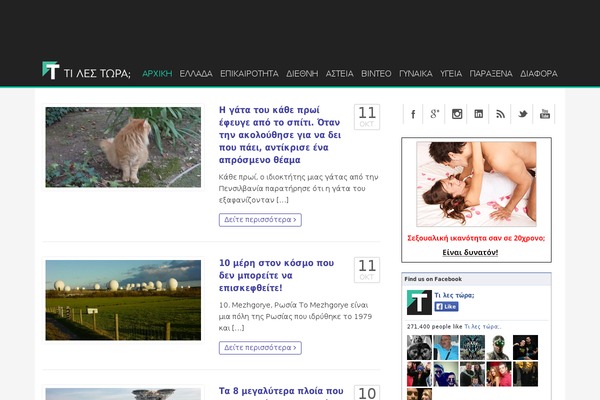Open the ΑΣΤΕΙΑ menu item
Viewport: 600px width, 400px height.
[339, 73]
